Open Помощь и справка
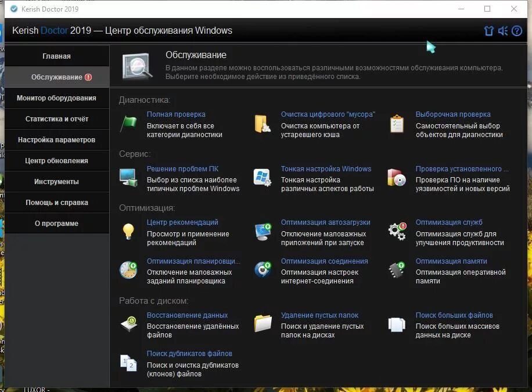Viewport: 532px width, 392px height. click(x=57, y=203)
